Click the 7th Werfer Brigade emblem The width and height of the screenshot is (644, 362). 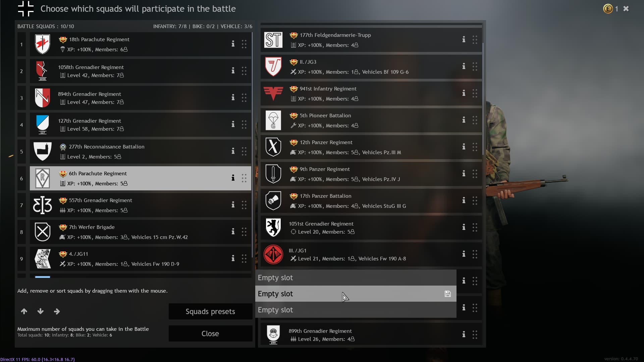43,232
